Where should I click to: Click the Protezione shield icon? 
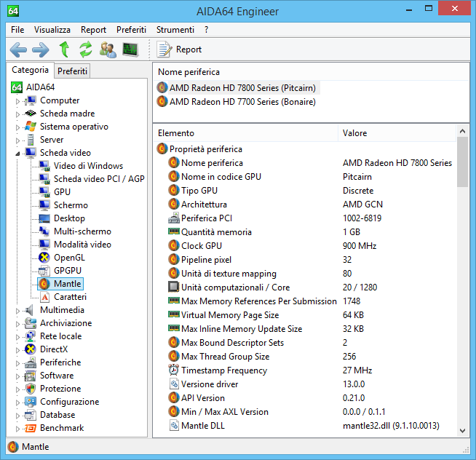(31, 389)
